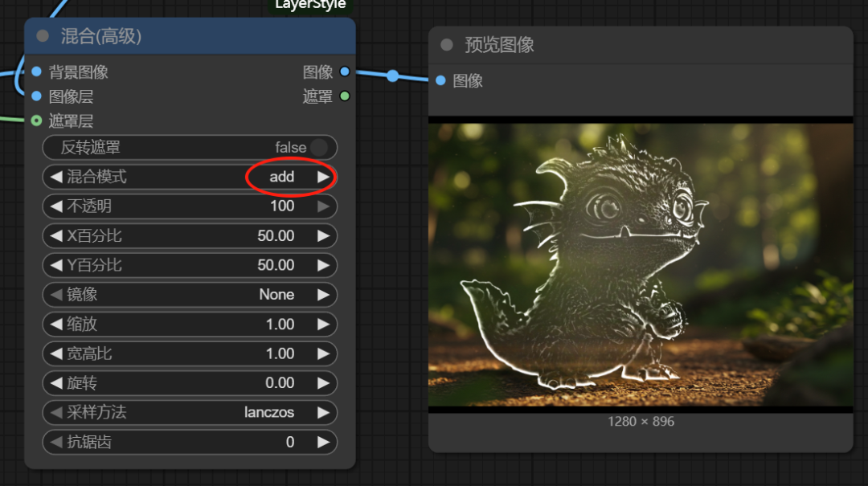This screenshot has height=486, width=868.
Task: Click left arrow of 采样方法
Action: [56, 412]
